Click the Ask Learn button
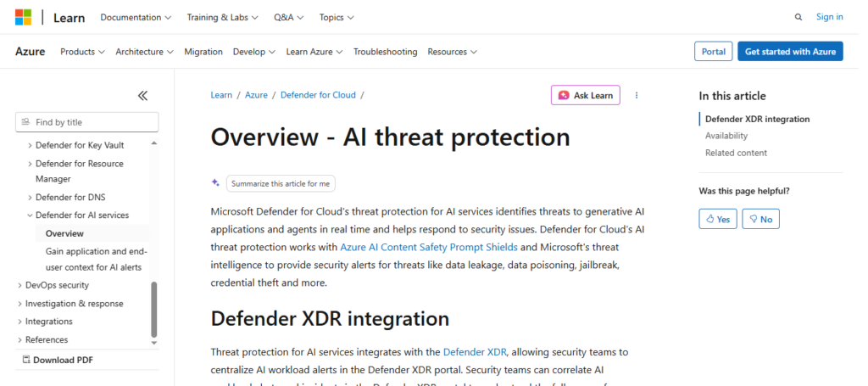 tap(586, 95)
